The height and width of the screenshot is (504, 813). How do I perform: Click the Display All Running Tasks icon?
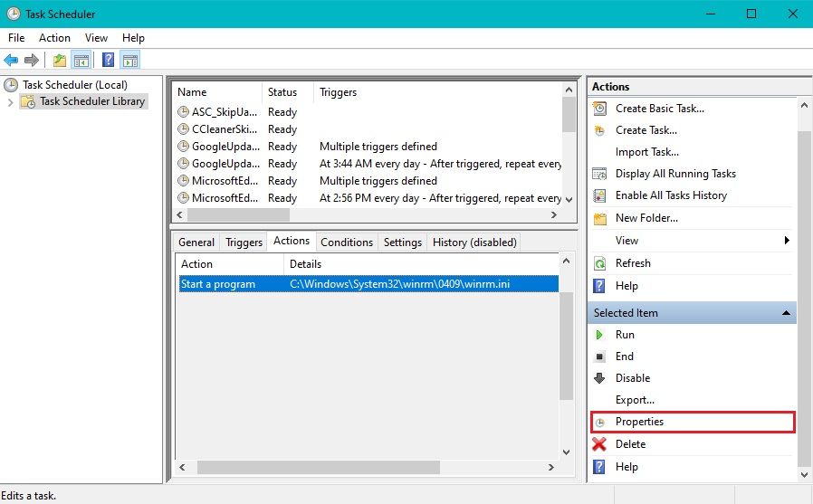coord(599,174)
